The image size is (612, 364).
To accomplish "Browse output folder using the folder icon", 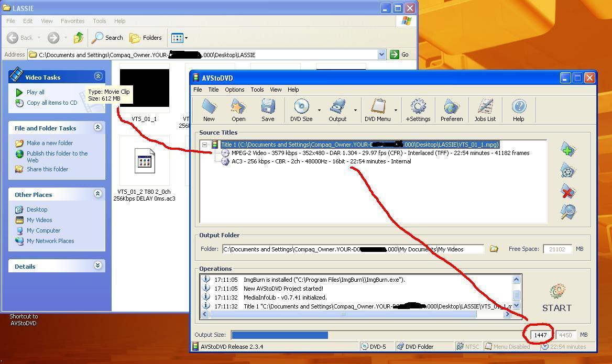I will pos(494,249).
